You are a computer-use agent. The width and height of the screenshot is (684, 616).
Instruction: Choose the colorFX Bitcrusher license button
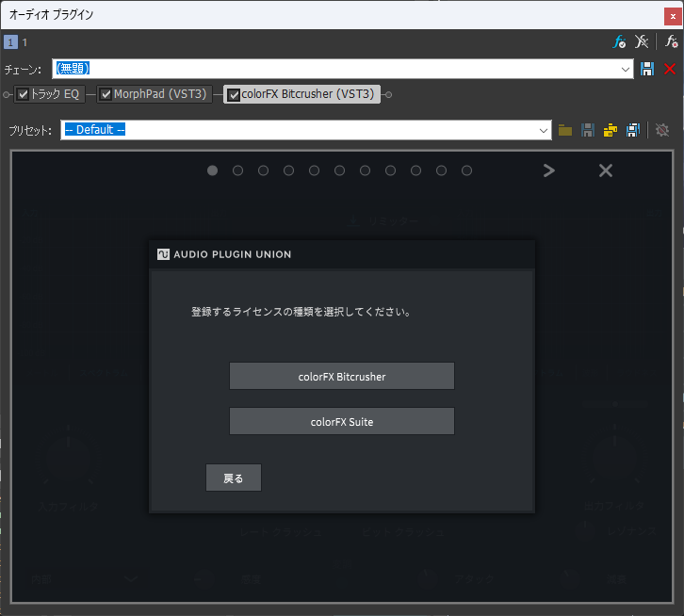[x=342, y=376]
